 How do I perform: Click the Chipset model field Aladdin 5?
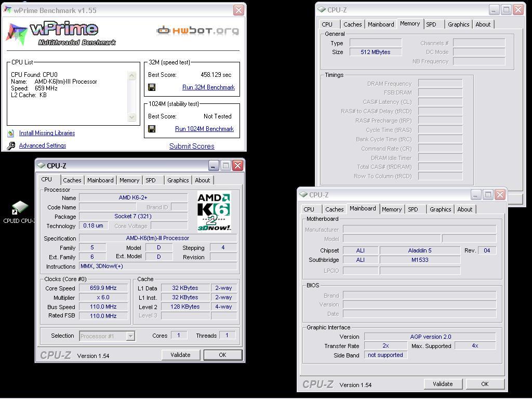coord(420,250)
